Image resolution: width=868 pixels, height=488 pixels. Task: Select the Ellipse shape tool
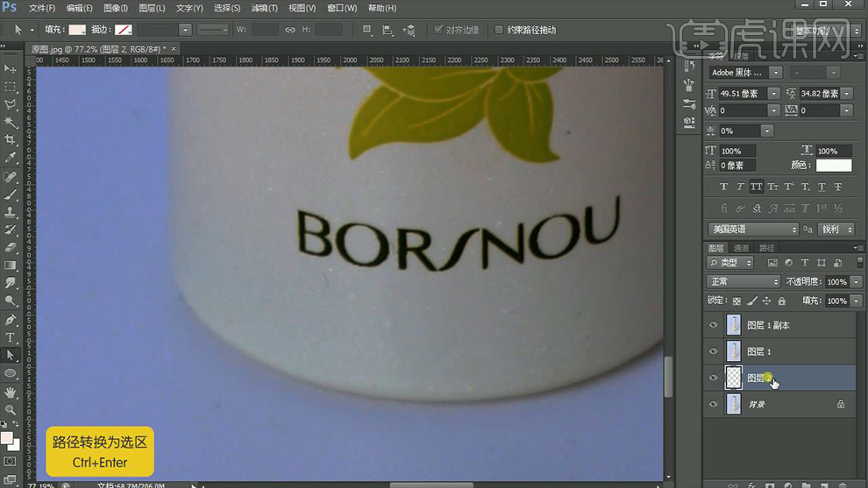coord(10,373)
